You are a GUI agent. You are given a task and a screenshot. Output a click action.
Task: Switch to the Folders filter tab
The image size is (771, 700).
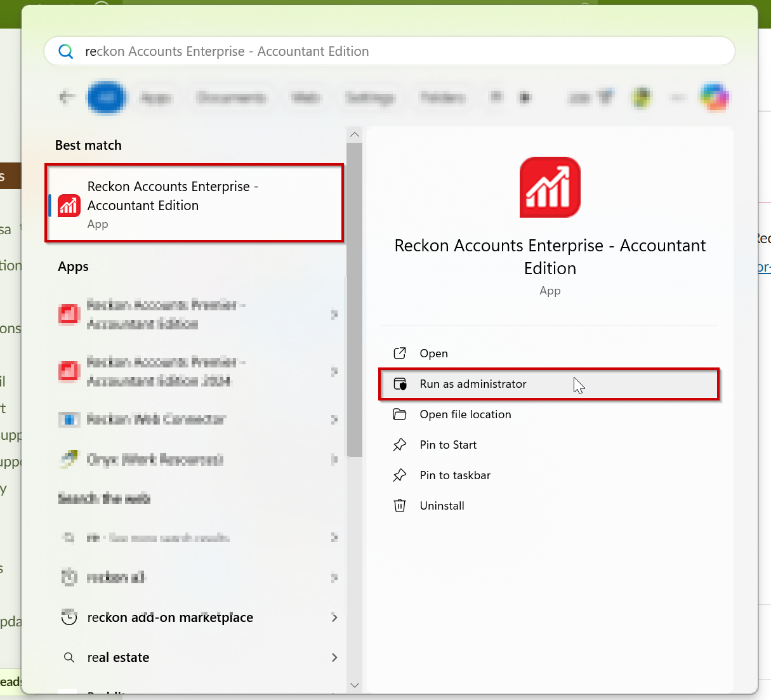pyautogui.click(x=443, y=98)
